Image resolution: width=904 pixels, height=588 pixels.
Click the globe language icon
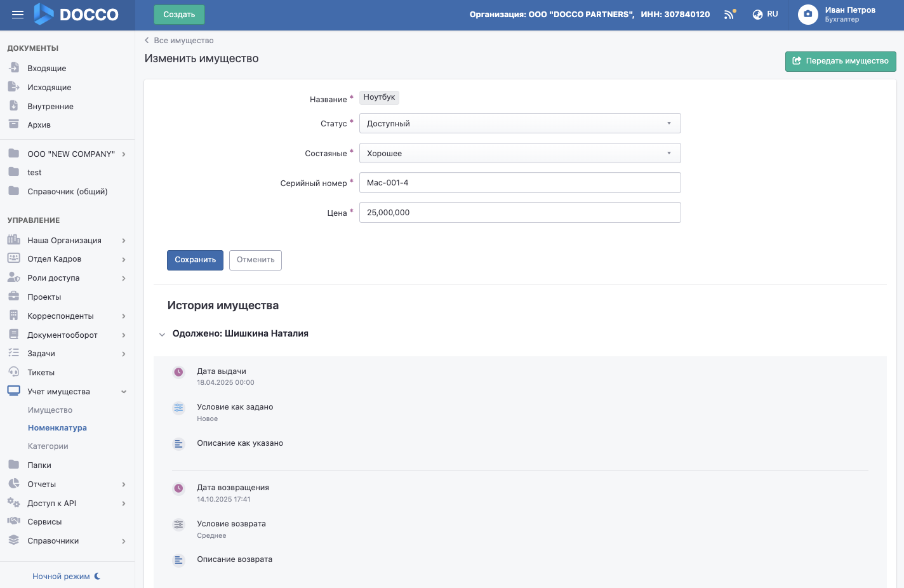pyautogui.click(x=757, y=15)
